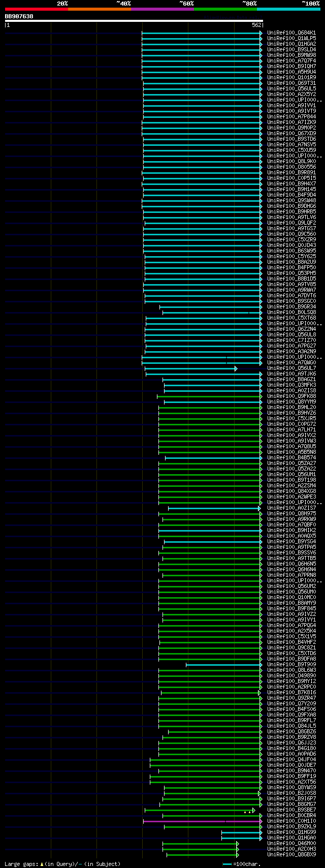Select label UniRef100_B8AMY9
This screenshot has height=868, width=325.
click(x=291, y=603)
